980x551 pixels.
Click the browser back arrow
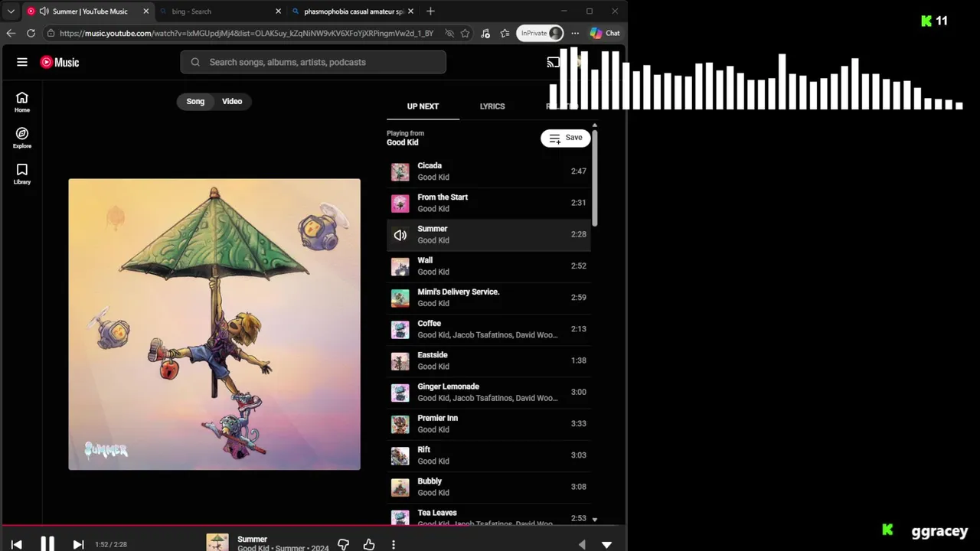pyautogui.click(x=11, y=33)
